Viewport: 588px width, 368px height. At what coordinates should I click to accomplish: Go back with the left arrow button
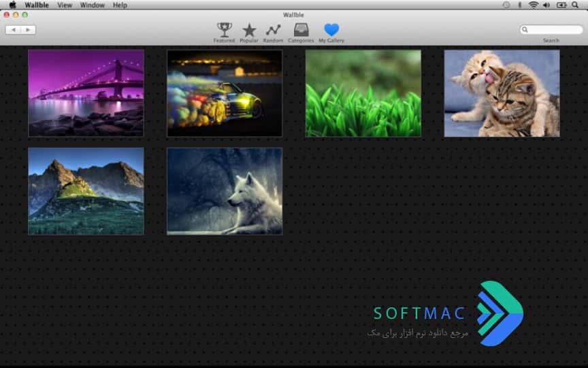14,30
